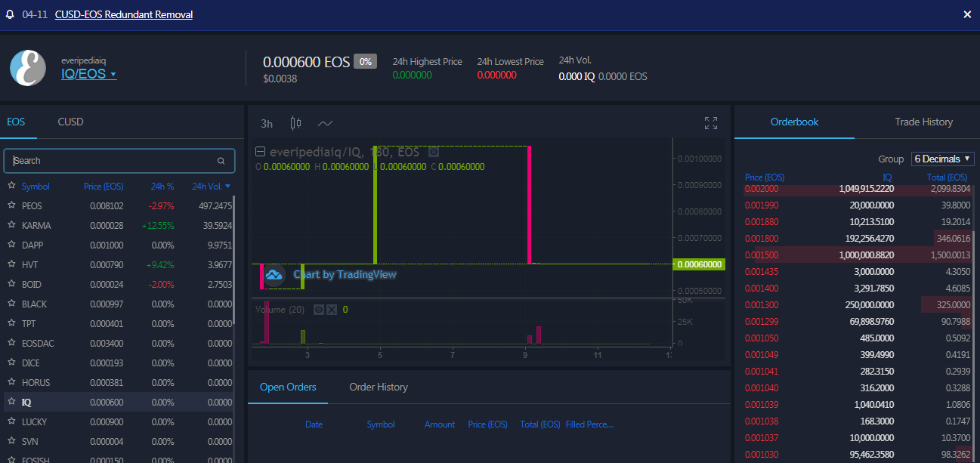This screenshot has width=980, height=463.
Task: Switch to the EOS market tab
Action: pos(16,122)
